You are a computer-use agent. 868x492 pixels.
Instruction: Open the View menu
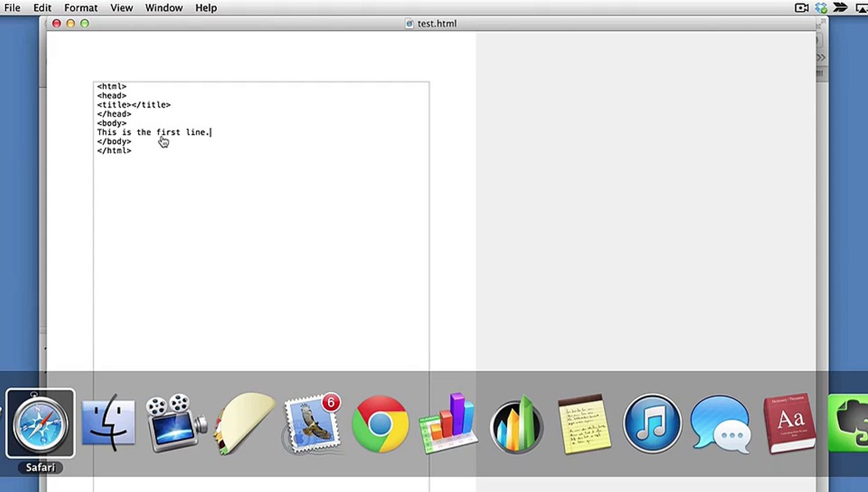[x=122, y=8]
